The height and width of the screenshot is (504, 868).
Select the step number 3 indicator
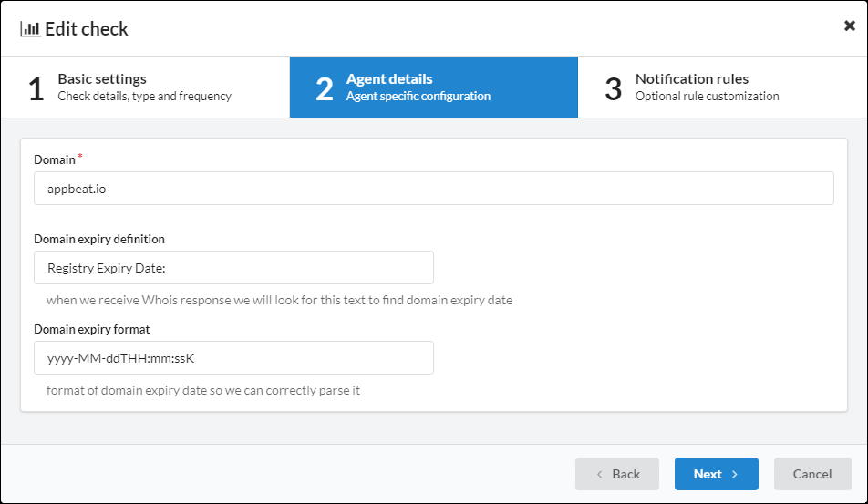point(614,88)
